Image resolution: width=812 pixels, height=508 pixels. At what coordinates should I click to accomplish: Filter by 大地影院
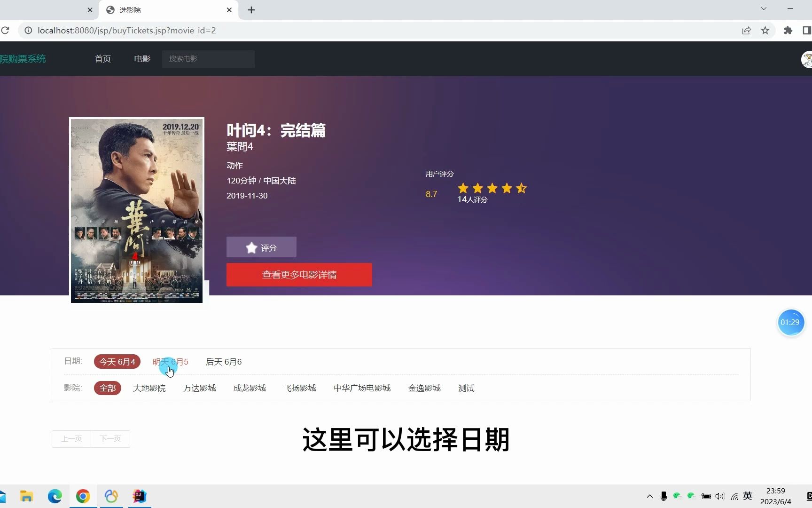(149, 388)
